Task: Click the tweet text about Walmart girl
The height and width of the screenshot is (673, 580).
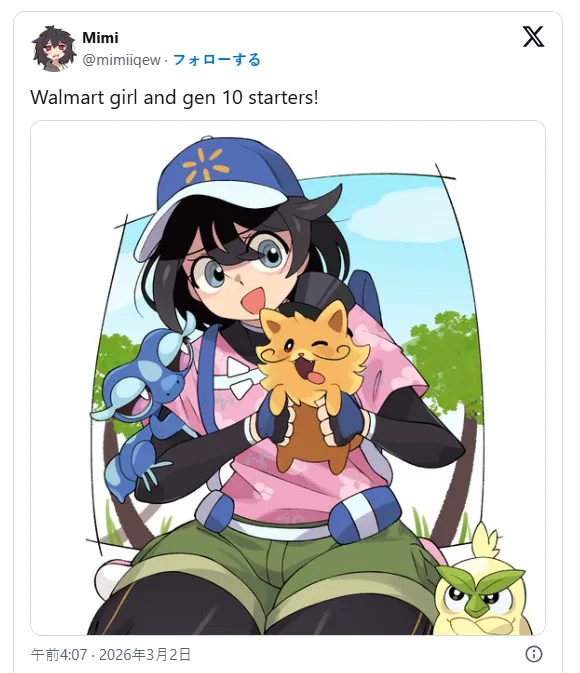Action: tap(174, 97)
